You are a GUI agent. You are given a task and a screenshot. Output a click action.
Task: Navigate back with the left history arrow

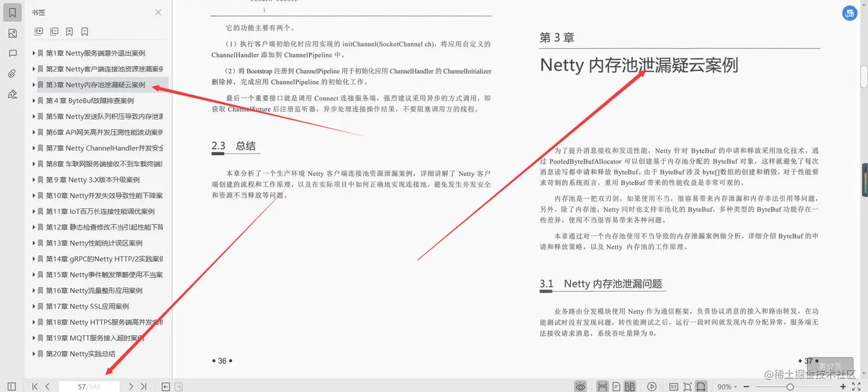click(x=165, y=386)
